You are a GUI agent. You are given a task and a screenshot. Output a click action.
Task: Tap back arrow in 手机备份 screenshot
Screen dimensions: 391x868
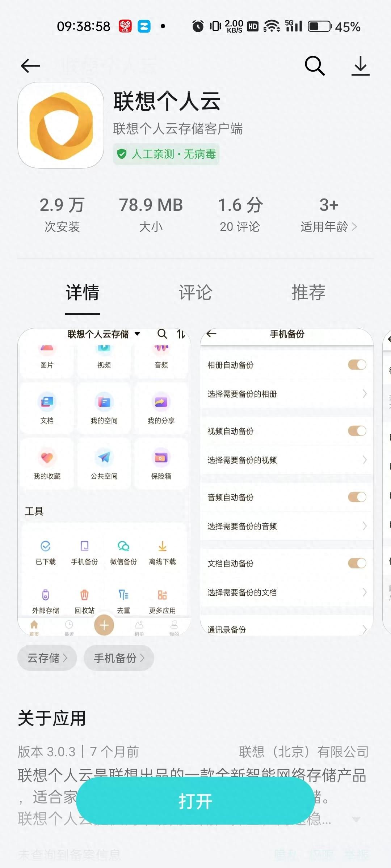pyautogui.click(x=211, y=333)
